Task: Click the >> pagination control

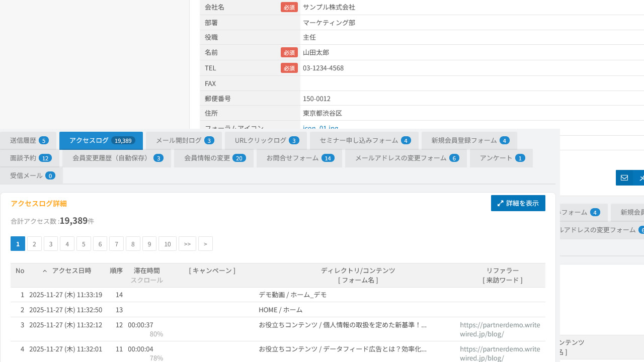Action: click(187, 243)
